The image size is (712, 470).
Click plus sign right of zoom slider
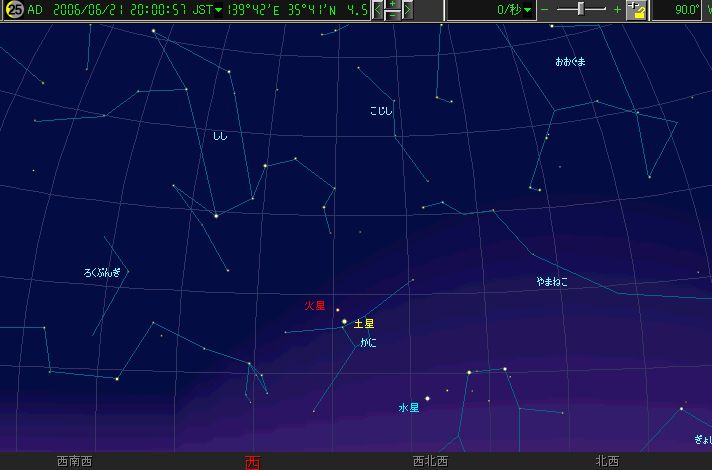(617, 10)
